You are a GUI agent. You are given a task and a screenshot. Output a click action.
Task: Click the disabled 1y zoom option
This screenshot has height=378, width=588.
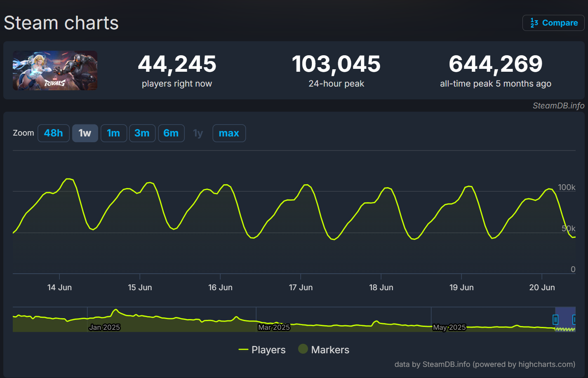click(x=198, y=133)
